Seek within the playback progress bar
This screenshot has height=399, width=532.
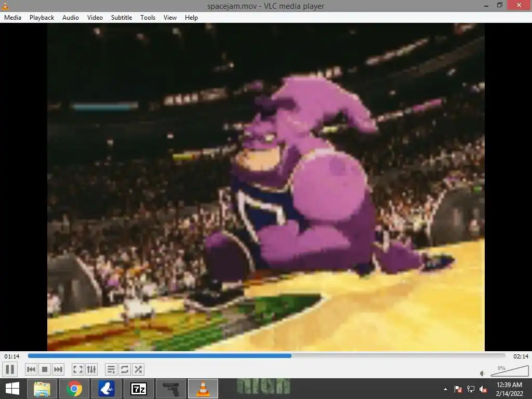tap(267, 356)
